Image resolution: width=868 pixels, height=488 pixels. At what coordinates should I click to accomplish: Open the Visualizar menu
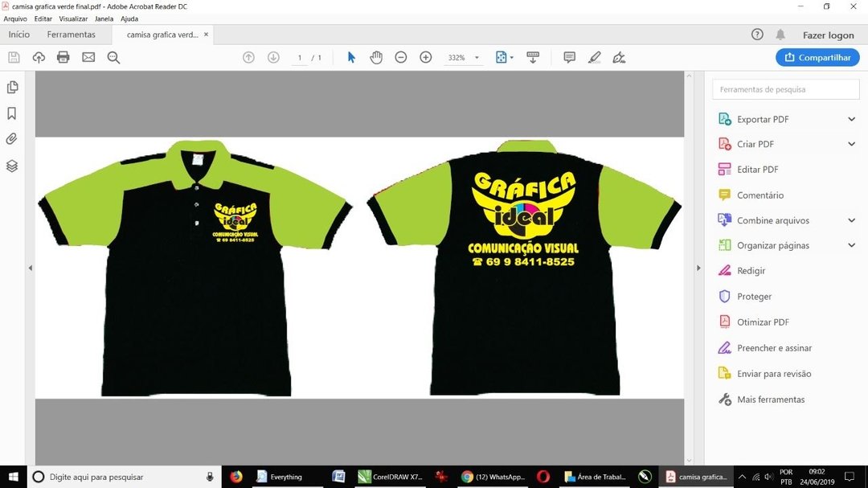coord(73,18)
